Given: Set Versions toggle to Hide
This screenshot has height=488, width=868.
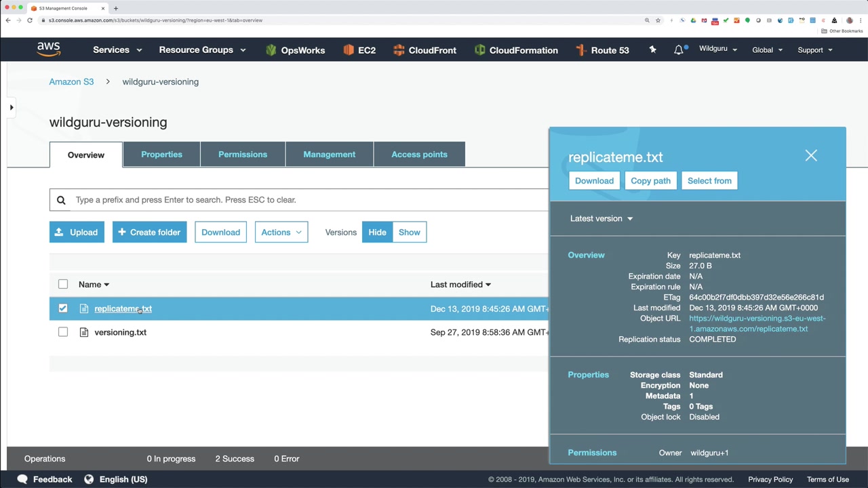Looking at the screenshot, I should 377,232.
